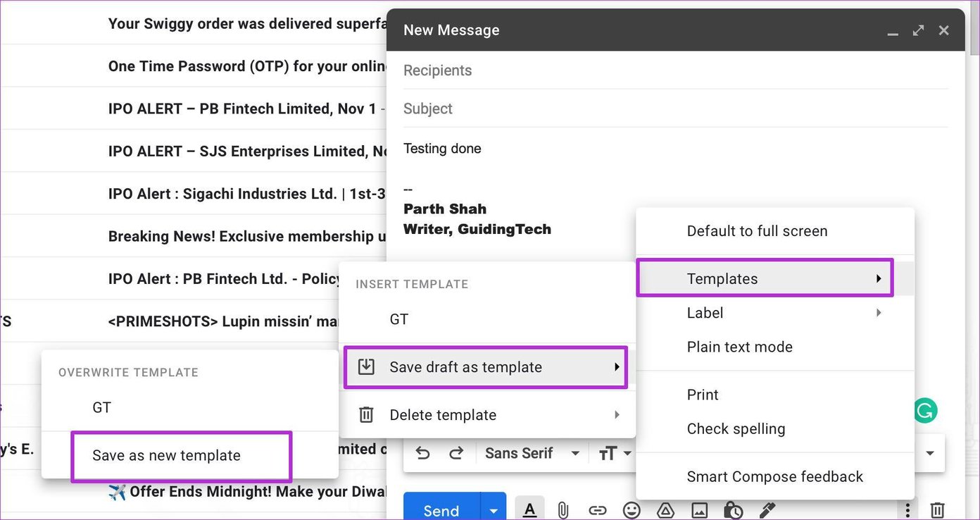The height and width of the screenshot is (520, 980).
Task: Attach a file using the paperclip icon
Action: click(563, 509)
